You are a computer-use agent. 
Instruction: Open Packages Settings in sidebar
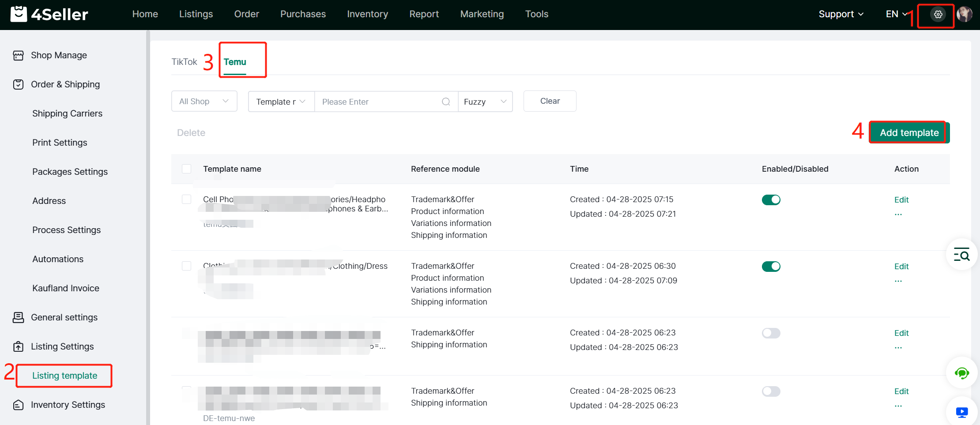click(70, 172)
